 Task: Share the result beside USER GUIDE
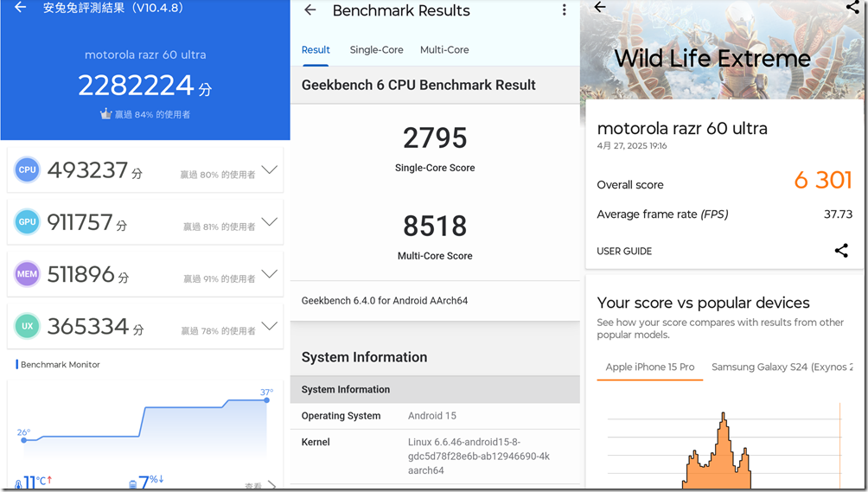pos(841,251)
